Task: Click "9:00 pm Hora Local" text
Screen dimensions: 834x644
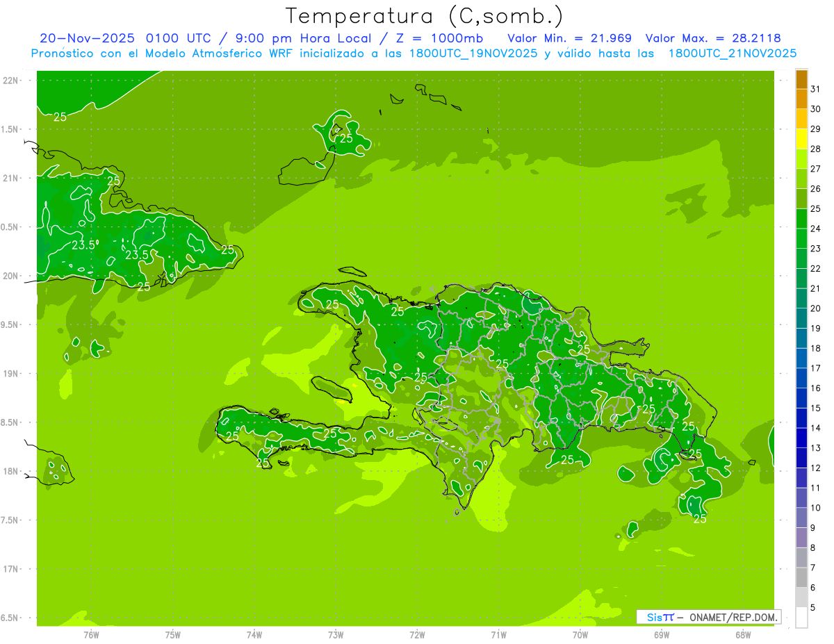Action: point(303,38)
